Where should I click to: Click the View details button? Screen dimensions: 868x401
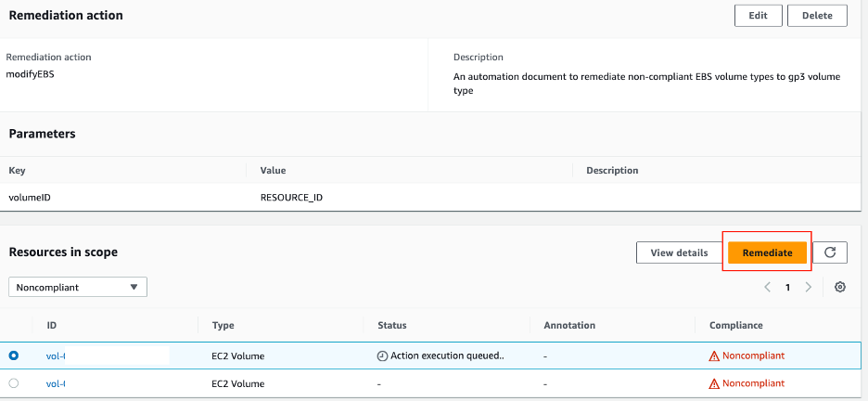679,252
